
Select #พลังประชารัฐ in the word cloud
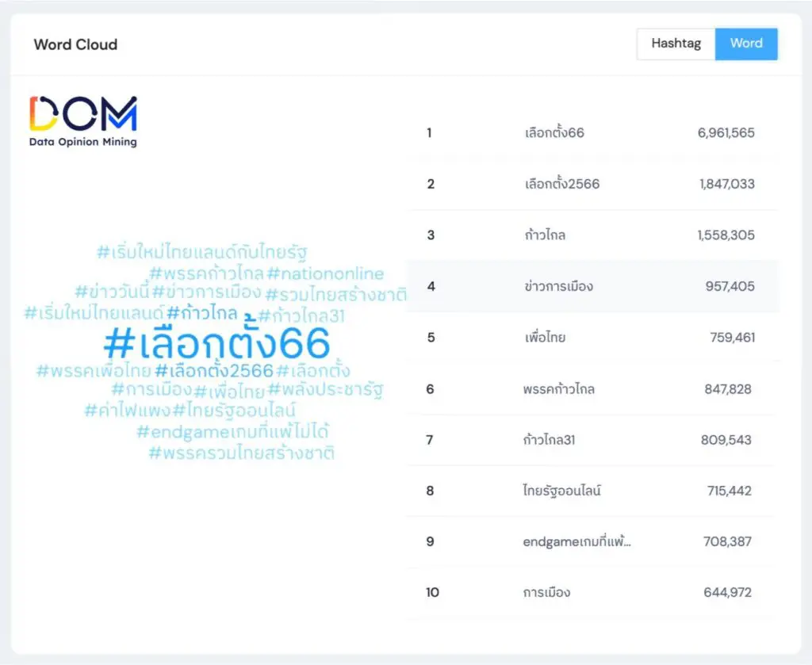(326, 390)
